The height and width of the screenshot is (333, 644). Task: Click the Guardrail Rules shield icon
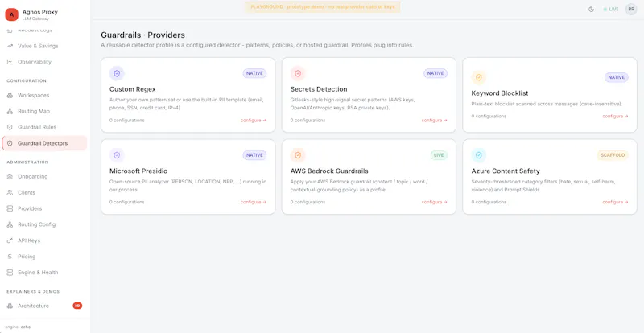click(x=10, y=127)
